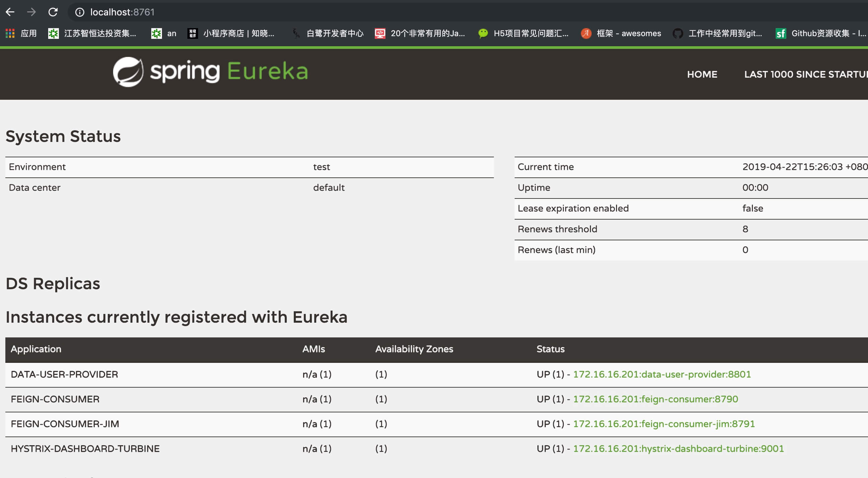Select the FEIGN-CONSUMER-JIM application cell
The width and height of the screenshot is (868, 478).
[x=65, y=424]
